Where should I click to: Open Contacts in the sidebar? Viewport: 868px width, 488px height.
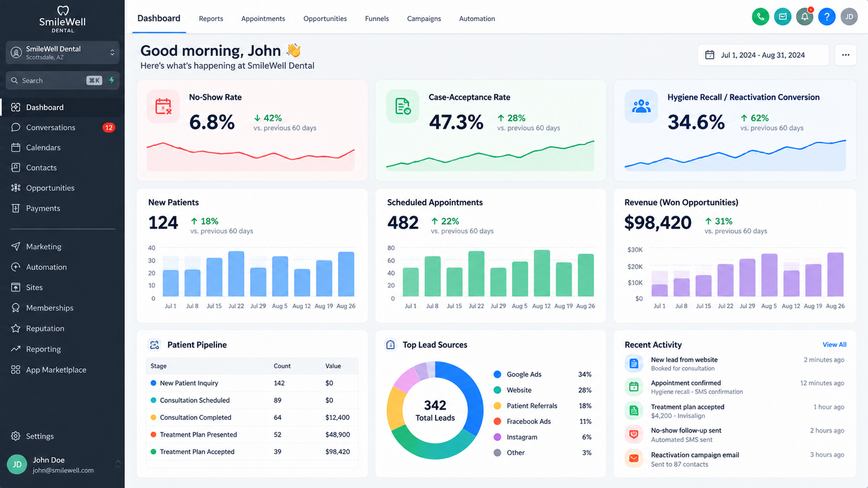(x=62, y=168)
